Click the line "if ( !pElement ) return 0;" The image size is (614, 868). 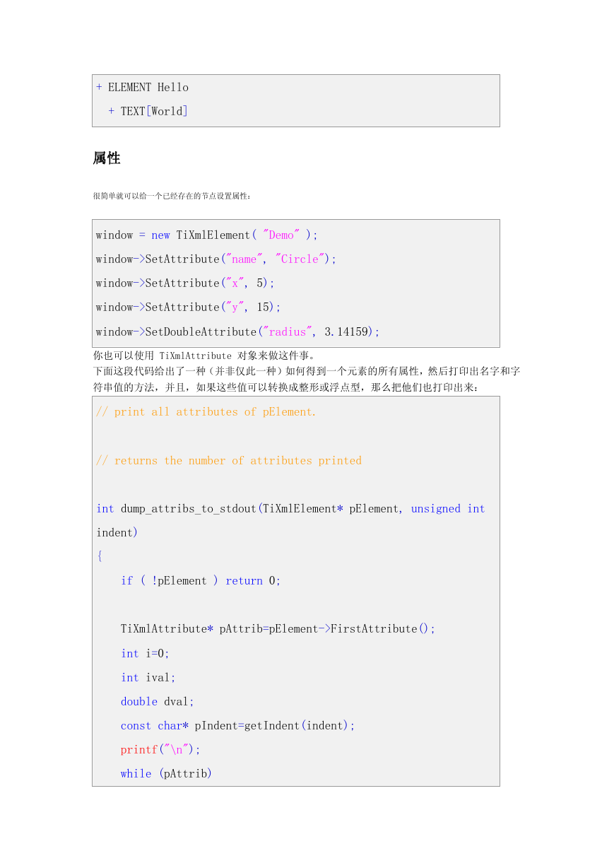[x=201, y=581]
